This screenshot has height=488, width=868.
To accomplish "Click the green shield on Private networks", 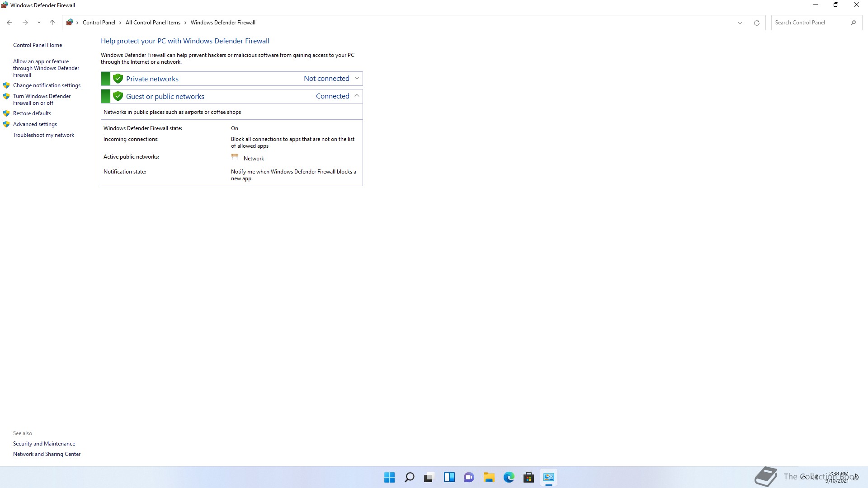I will point(118,79).
